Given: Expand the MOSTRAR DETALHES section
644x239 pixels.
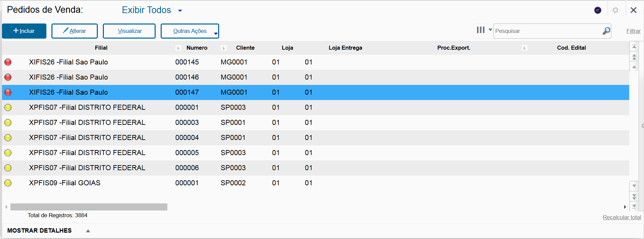Looking at the screenshot, I should [88, 231].
